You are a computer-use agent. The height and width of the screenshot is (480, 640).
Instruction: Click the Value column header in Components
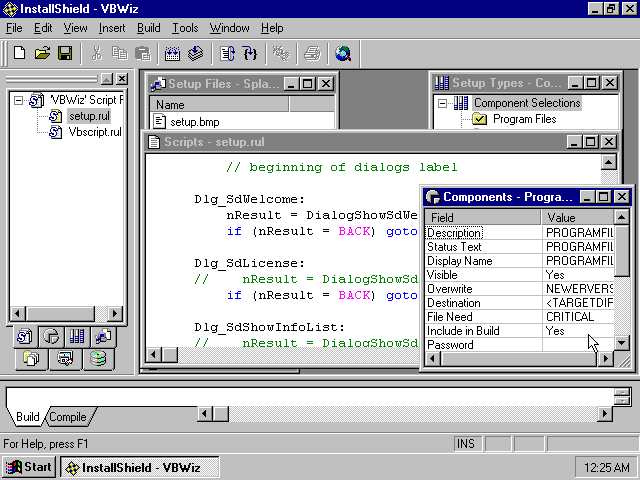tap(578, 218)
